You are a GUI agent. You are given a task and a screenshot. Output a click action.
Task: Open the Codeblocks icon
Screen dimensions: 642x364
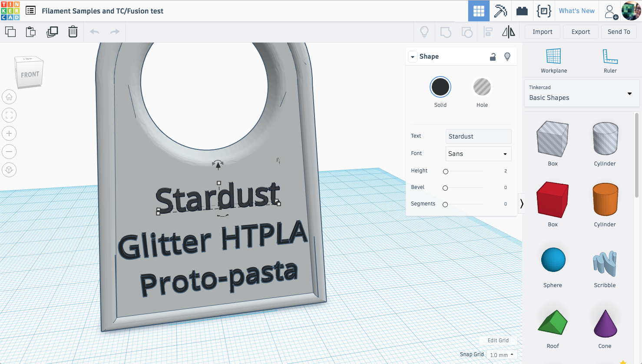(544, 11)
